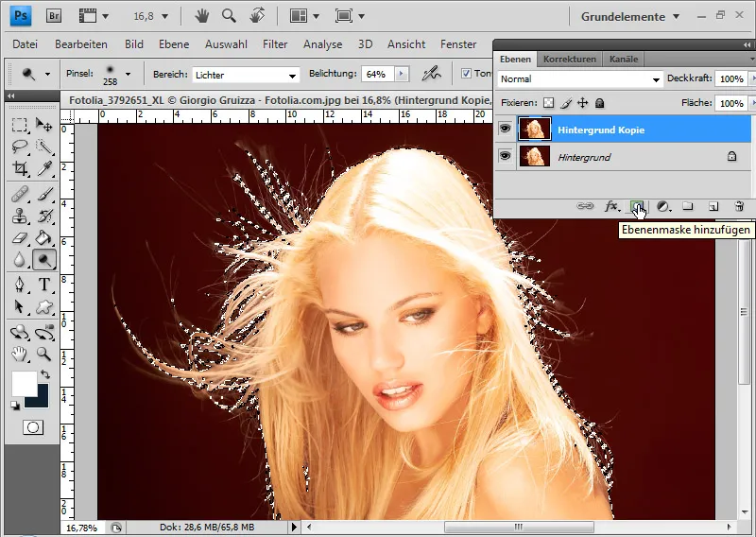Select the Rectangular Marquee tool
Viewport: 756px width, 537px height.
coord(19,125)
